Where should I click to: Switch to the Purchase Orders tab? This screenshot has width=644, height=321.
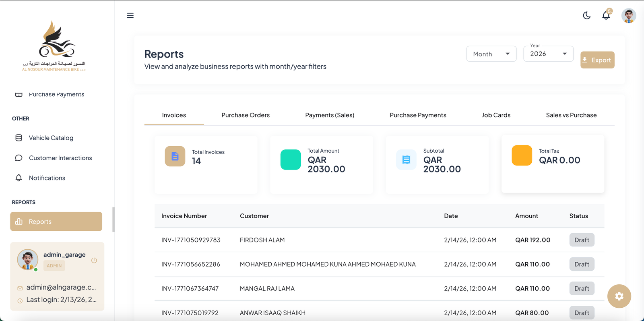[246, 115]
